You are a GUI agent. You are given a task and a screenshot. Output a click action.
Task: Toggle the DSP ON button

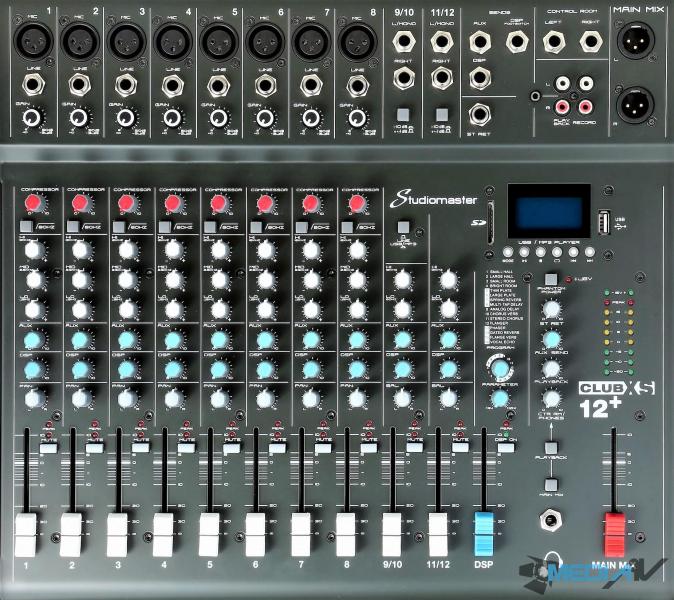click(x=506, y=448)
